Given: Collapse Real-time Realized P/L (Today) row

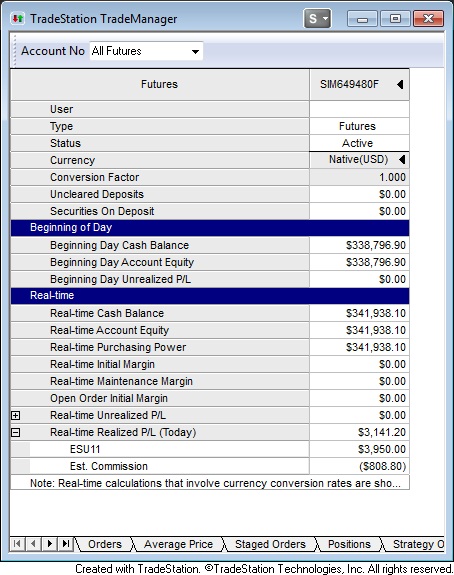Looking at the screenshot, I should [x=15, y=433].
